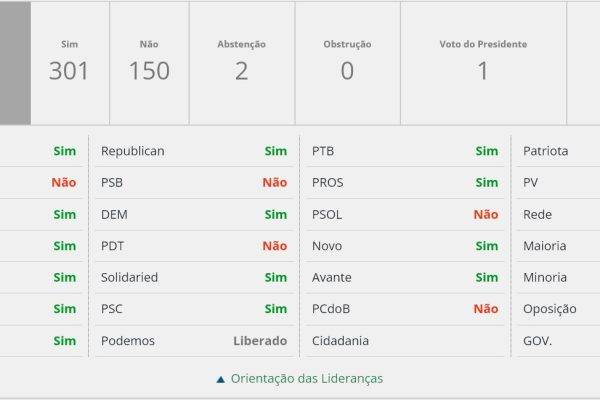Click the gray bar left of Sim
Screen dimensions: 600x400
click(x=15, y=63)
